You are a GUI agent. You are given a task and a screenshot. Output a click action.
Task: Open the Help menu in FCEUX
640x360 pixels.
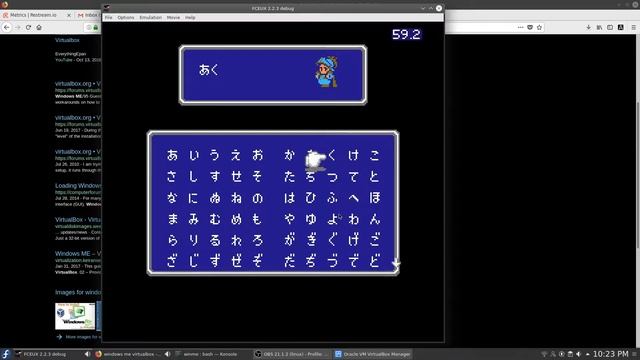[x=190, y=18]
